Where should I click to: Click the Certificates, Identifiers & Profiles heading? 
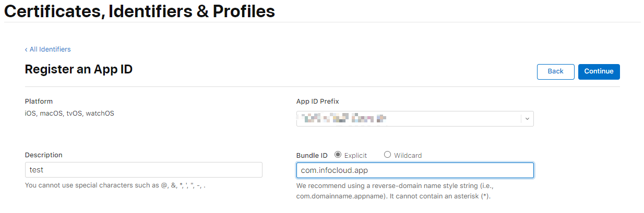tap(139, 11)
